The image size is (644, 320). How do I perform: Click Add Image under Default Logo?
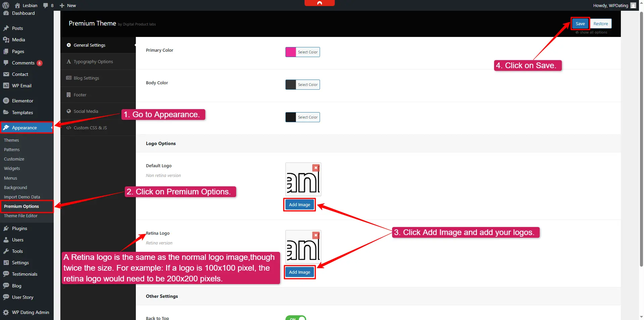click(300, 205)
